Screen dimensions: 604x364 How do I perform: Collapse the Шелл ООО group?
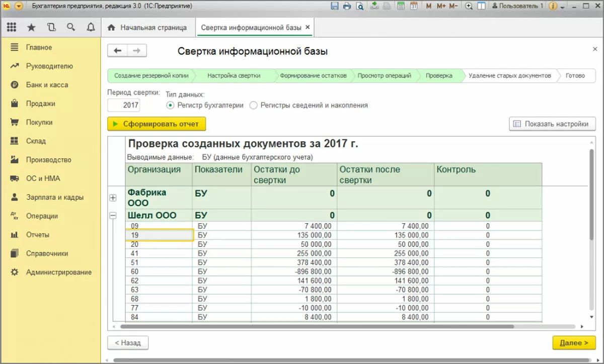point(113,215)
